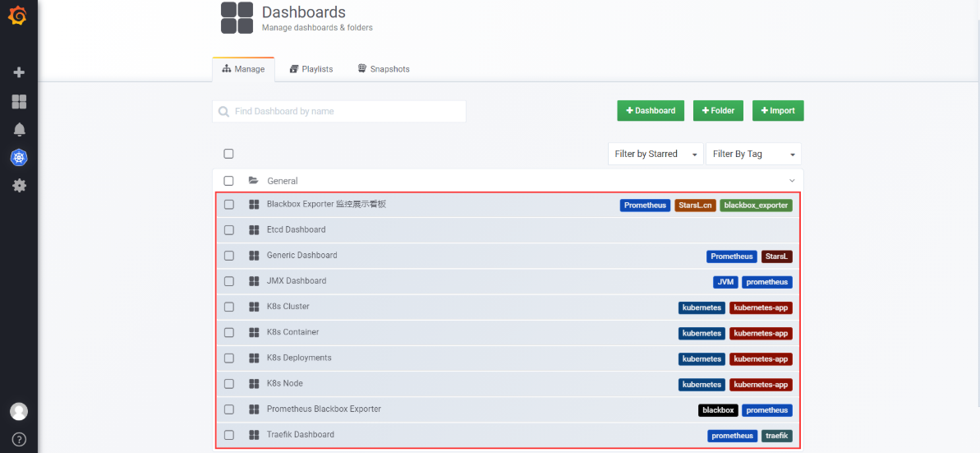The height and width of the screenshot is (453, 980).
Task: Click the StarsL.cn tag
Action: pyautogui.click(x=695, y=206)
